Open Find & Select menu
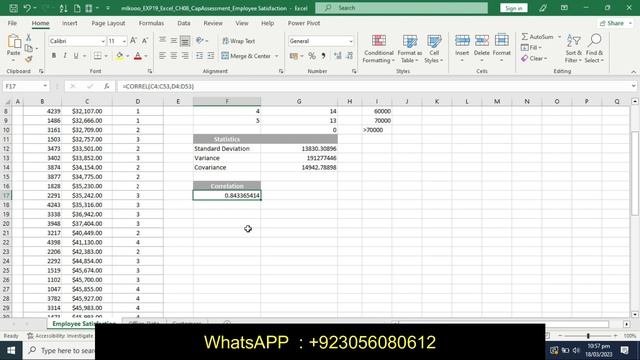The height and width of the screenshot is (360, 640). coord(594,49)
